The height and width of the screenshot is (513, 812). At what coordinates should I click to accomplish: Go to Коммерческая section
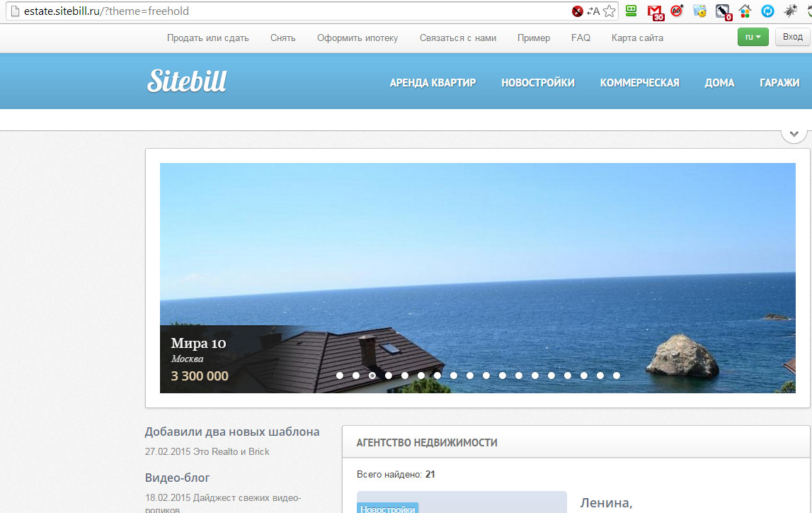coord(639,83)
